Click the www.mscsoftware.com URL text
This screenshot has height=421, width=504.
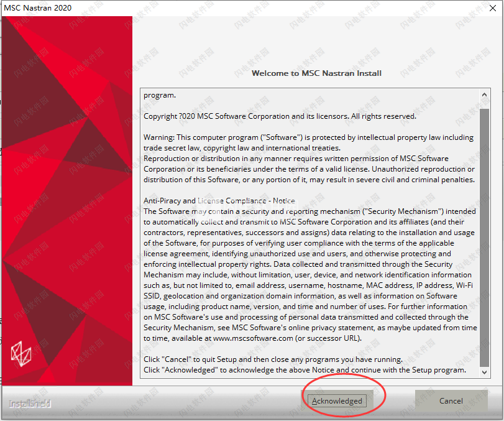pos(253,338)
